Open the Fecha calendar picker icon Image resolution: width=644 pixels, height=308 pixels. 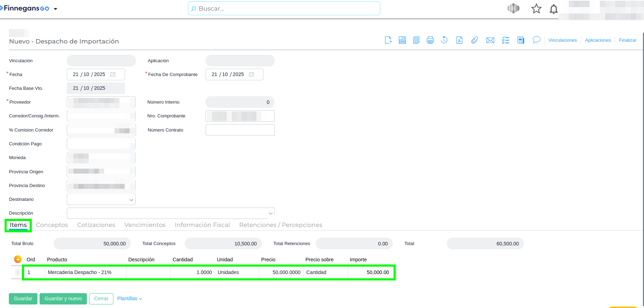click(113, 75)
